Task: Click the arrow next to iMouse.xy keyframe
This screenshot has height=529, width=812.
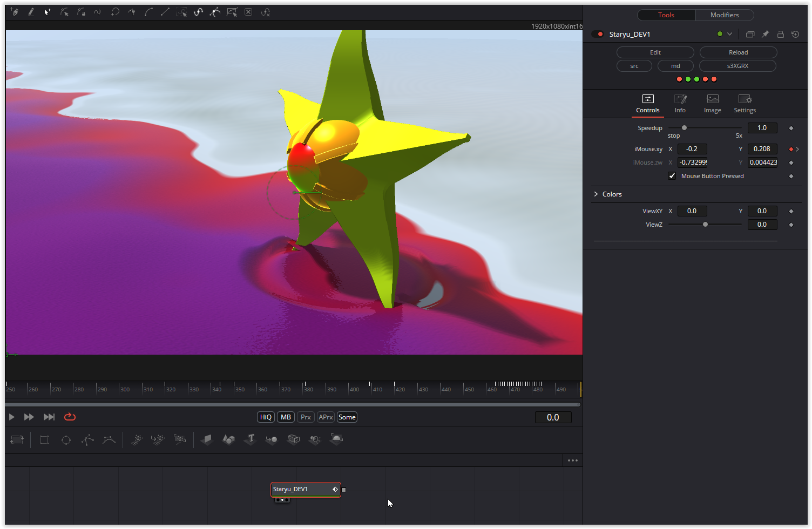Action: tap(797, 149)
